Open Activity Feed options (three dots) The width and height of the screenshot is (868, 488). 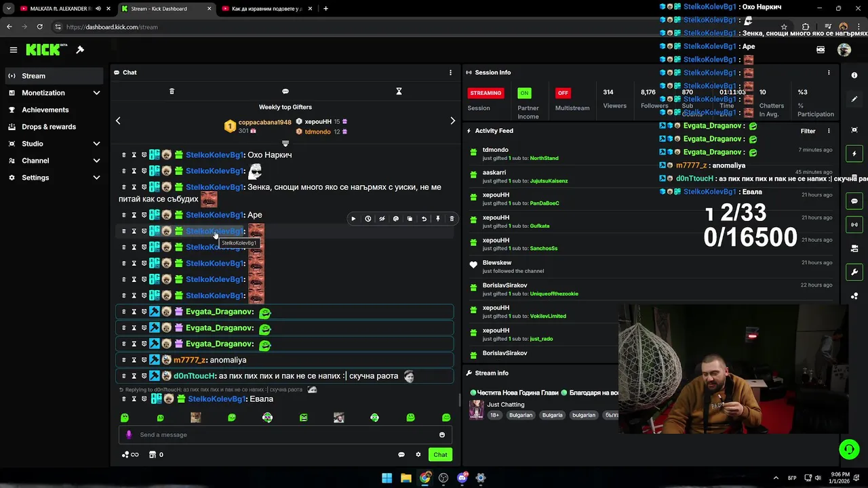click(x=829, y=131)
